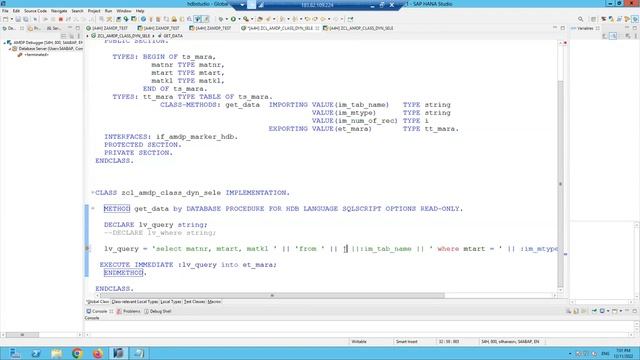Open the Search menu
Image resolution: width=640 pixels, height=360 pixels.
77,11
